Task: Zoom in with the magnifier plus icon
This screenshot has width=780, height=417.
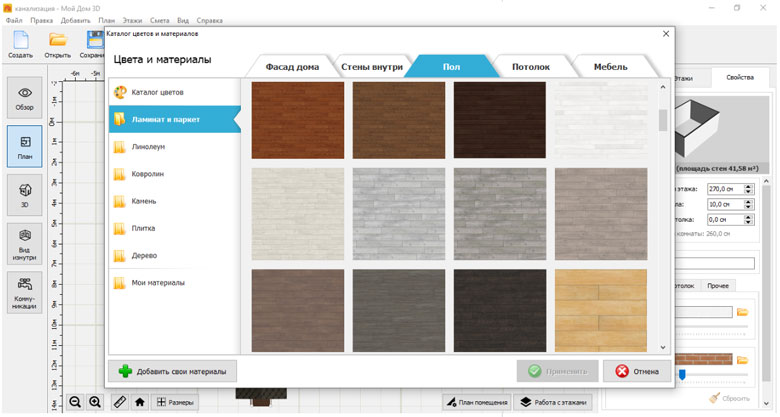Action: (x=95, y=402)
